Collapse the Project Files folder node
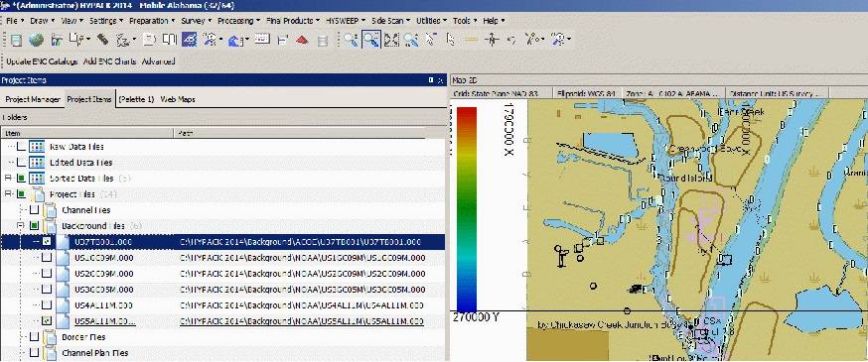Viewport: 868px width, 362px height. pos(8,194)
